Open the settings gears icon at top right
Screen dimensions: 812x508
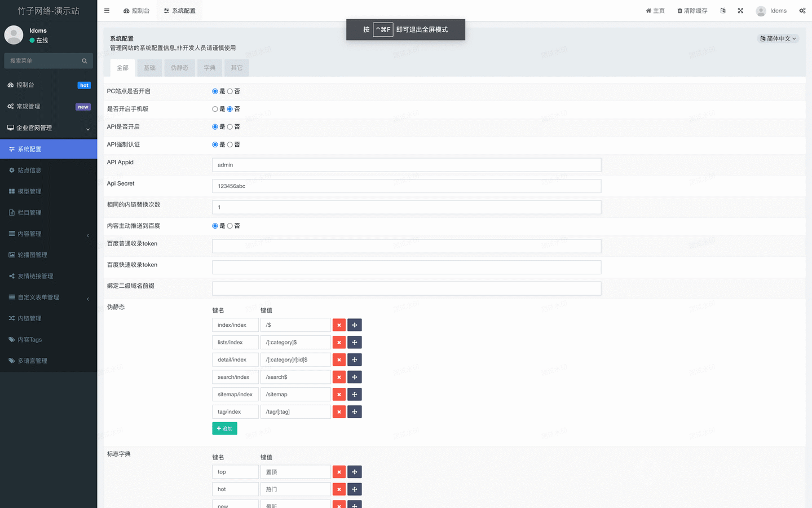coord(802,11)
